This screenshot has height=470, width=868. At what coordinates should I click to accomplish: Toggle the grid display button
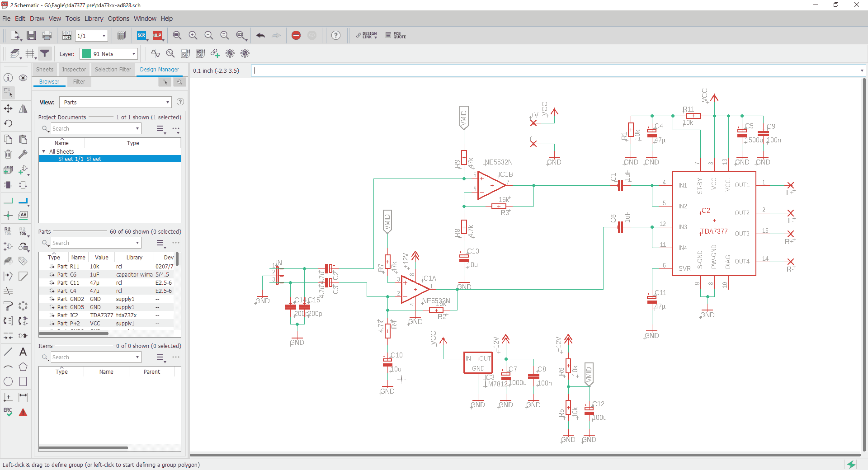pyautogui.click(x=30, y=53)
